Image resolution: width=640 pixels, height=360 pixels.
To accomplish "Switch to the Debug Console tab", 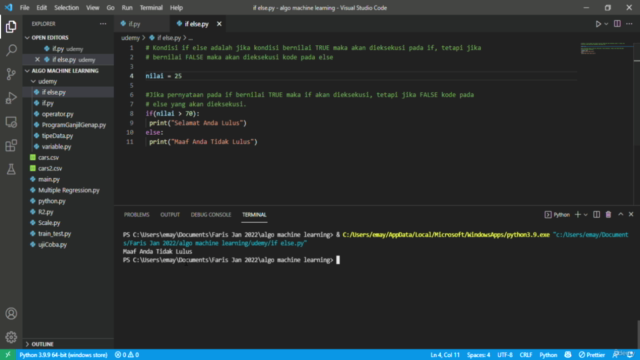I will [x=211, y=215].
